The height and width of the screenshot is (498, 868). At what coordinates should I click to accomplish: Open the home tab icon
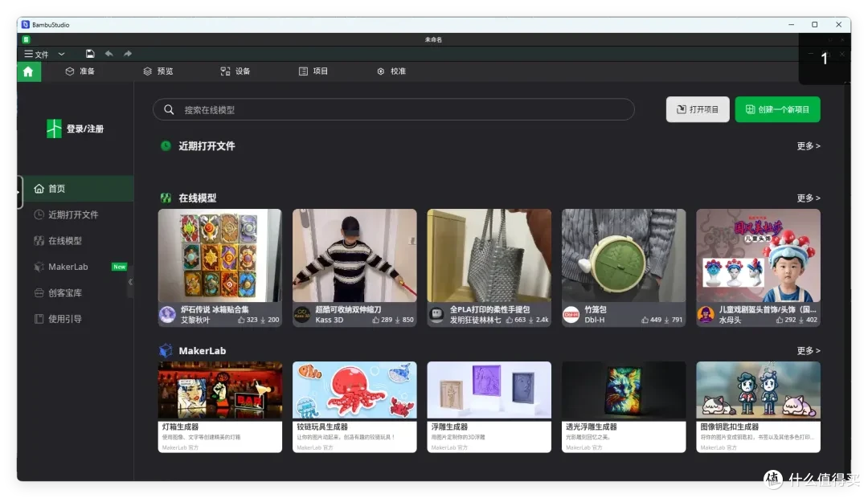(x=28, y=71)
